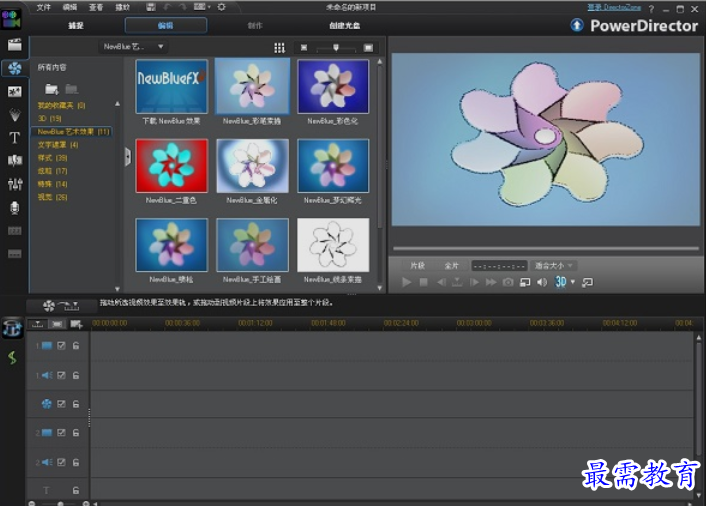Open the PiP Objects Room icon
This screenshot has width=706, height=506.
[x=14, y=92]
